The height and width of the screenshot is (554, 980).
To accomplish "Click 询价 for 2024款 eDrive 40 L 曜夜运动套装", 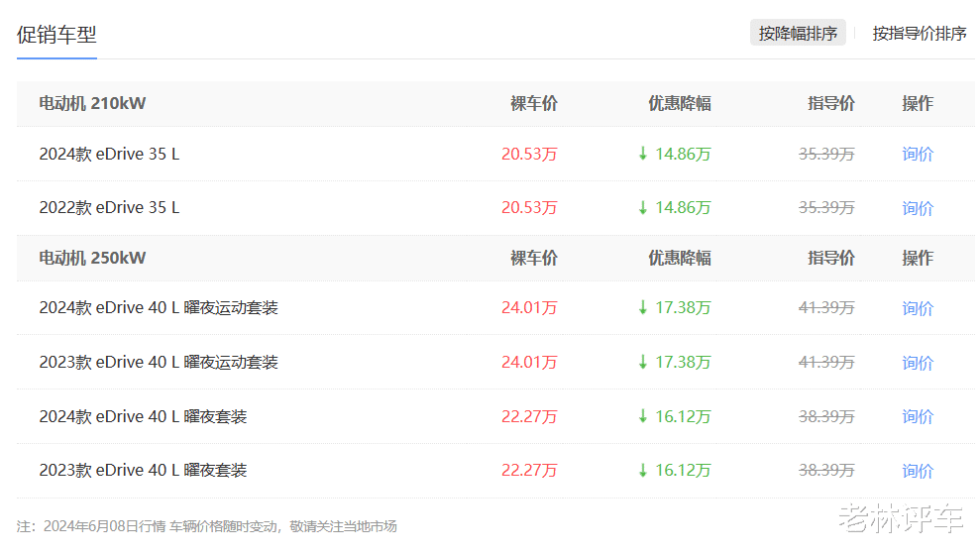I will coord(917,307).
